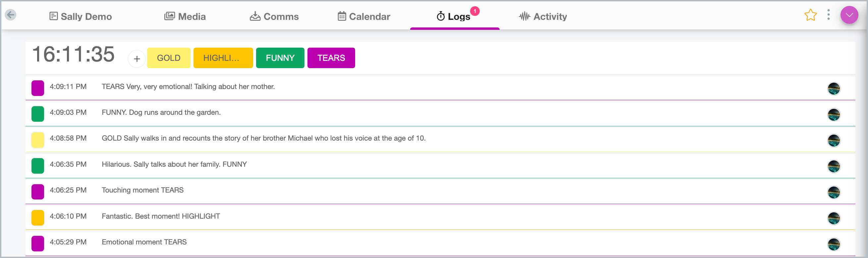Viewport: 868px width, 258px height.
Task: Log a TEARS moment
Action: click(x=331, y=58)
